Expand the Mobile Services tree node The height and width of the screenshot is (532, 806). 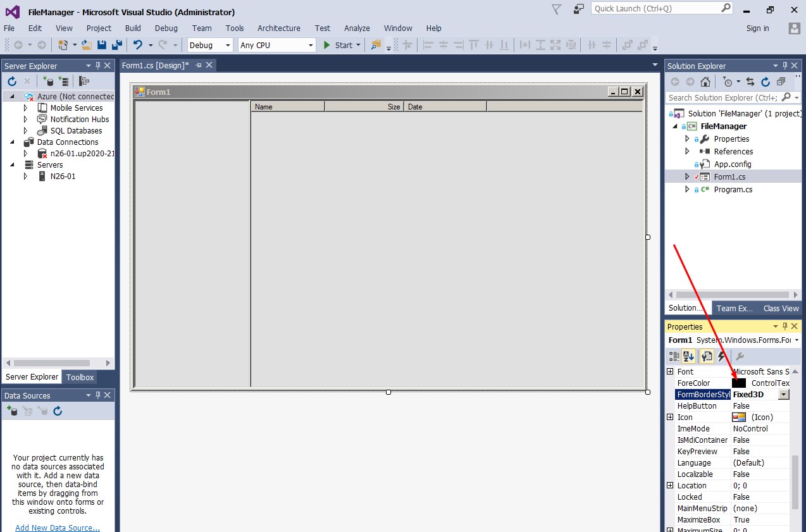25,108
